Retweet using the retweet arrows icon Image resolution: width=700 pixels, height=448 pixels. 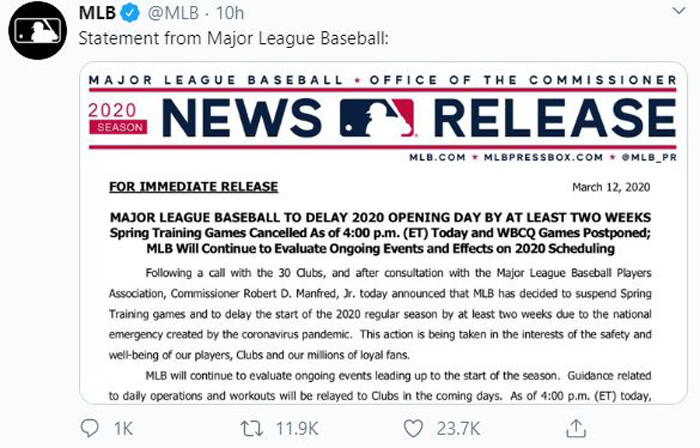(252, 429)
